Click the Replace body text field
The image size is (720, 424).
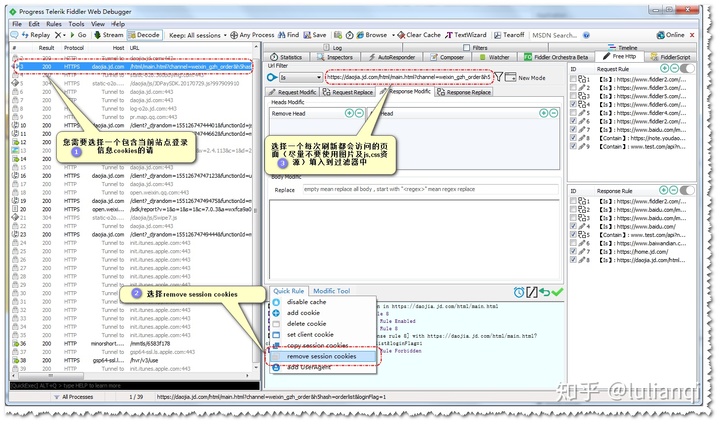430,189
